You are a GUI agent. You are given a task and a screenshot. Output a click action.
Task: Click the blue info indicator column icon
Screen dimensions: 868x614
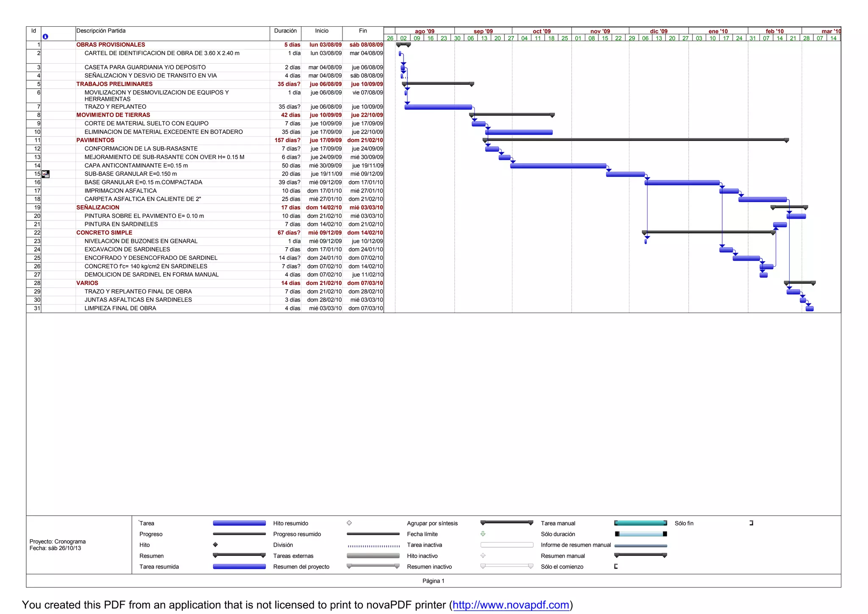(x=45, y=37)
